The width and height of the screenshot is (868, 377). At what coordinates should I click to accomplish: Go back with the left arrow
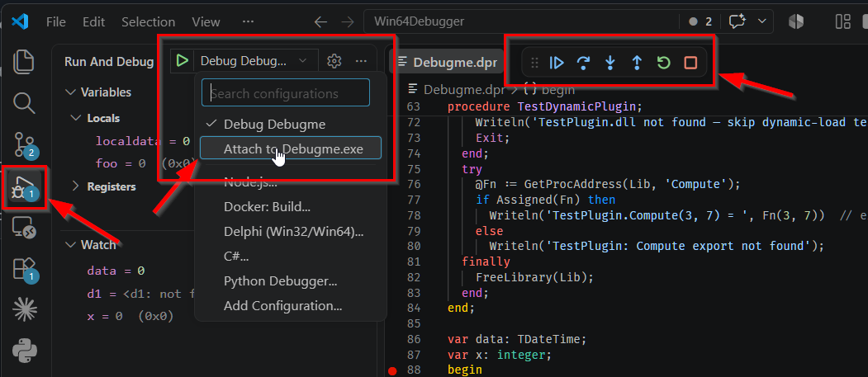click(x=321, y=21)
